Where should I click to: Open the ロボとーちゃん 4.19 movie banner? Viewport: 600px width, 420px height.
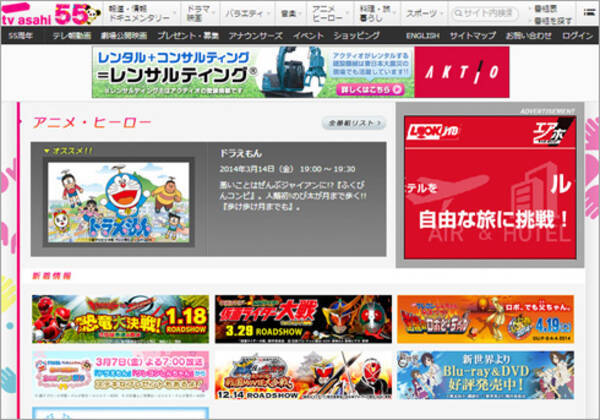coord(486,319)
